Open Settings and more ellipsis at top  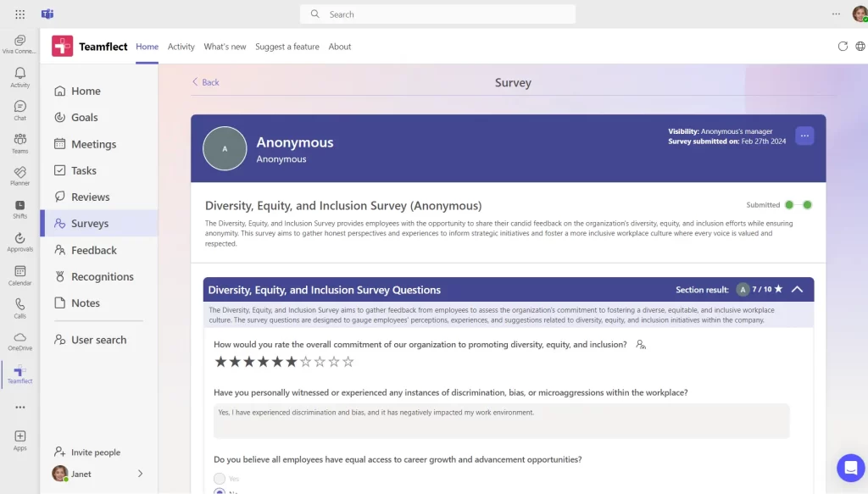click(x=836, y=14)
